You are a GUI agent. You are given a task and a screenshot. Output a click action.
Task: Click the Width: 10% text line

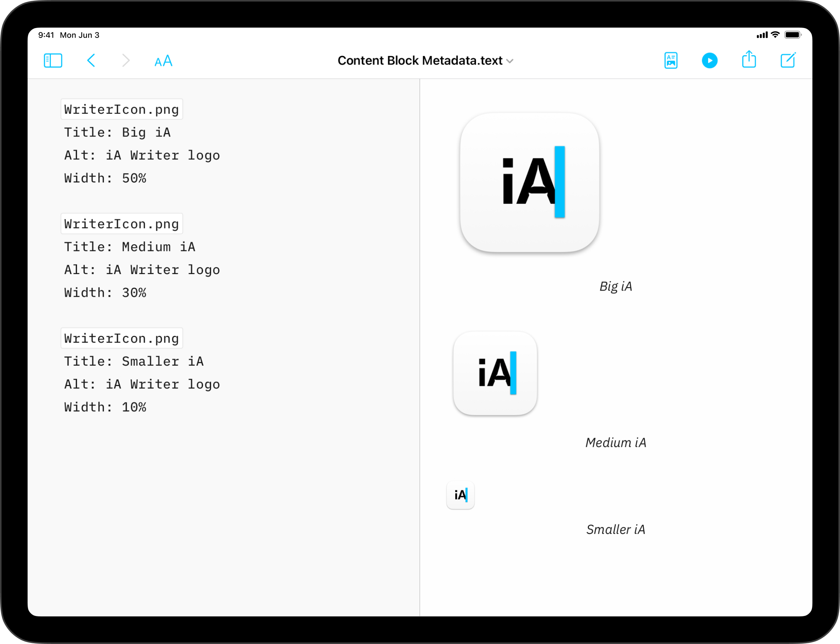(105, 407)
